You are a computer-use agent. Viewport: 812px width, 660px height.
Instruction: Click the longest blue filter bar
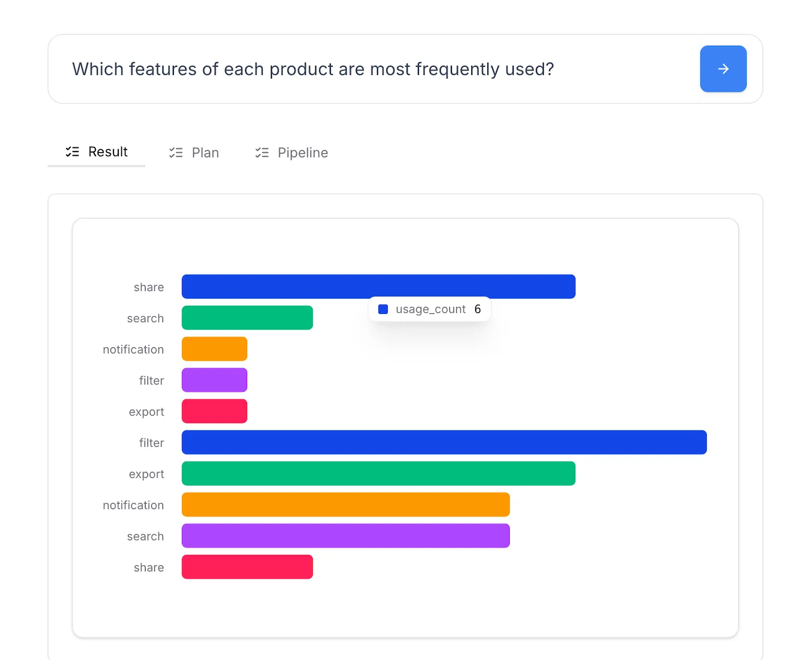pyautogui.click(x=443, y=442)
